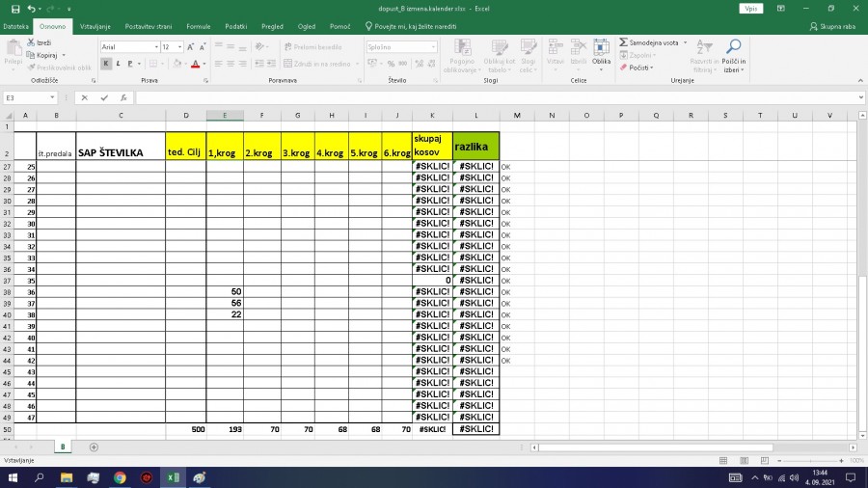Open Chrome from the Windows taskbar
The height and width of the screenshot is (488, 868).
(120, 477)
